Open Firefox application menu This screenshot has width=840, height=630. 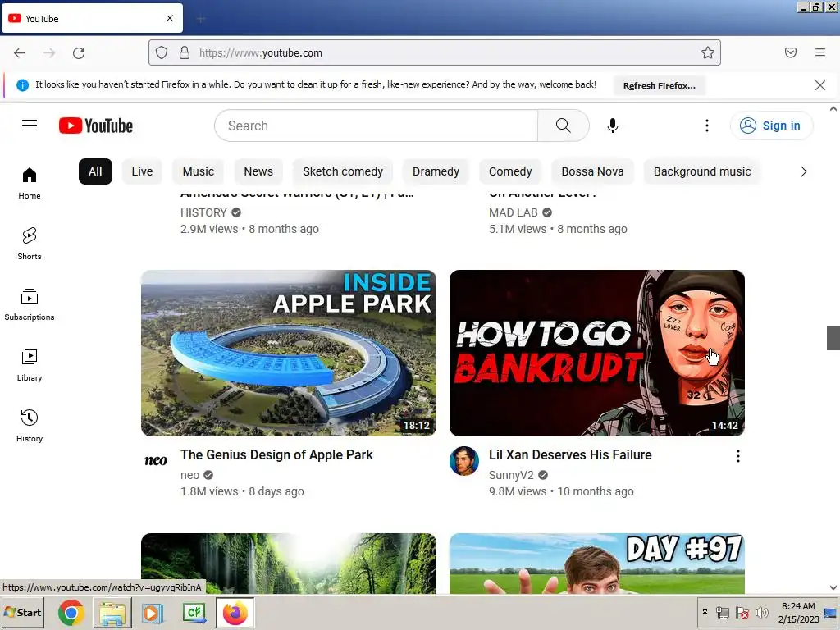(820, 52)
